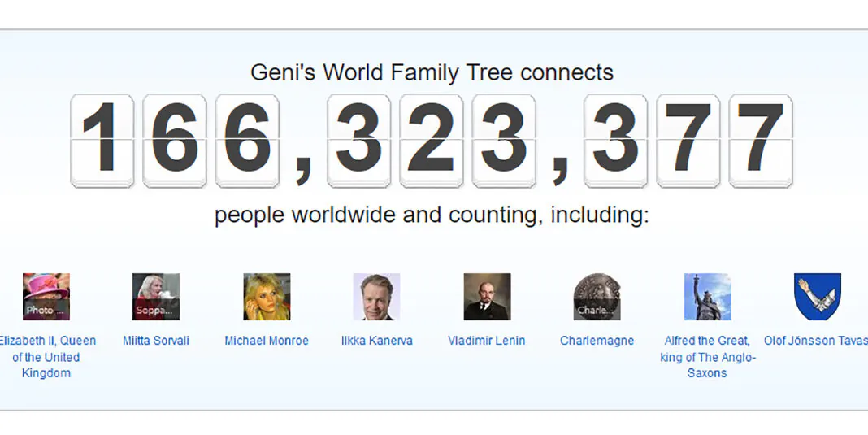Click the counter digit card showing 1
The height and width of the screenshot is (435, 868).
tap(102, 141)
